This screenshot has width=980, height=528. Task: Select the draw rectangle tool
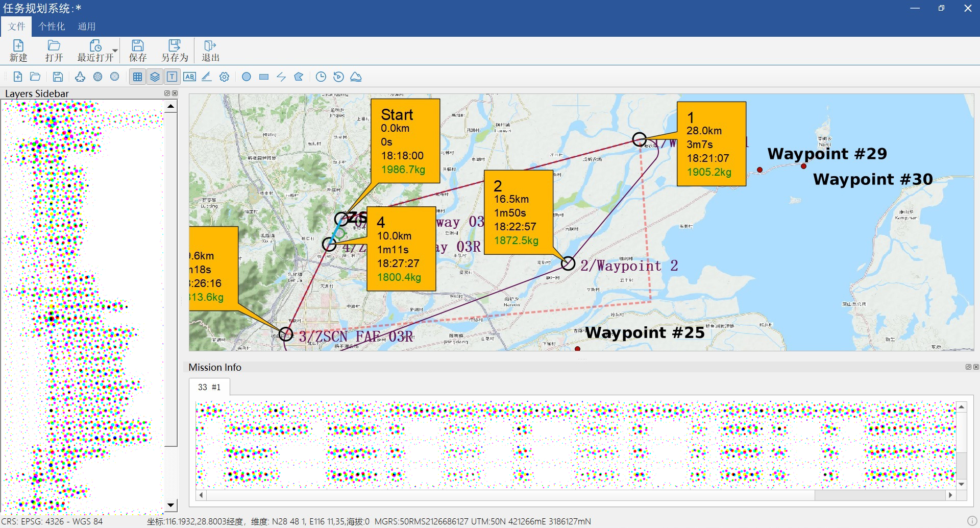point(264,77)
